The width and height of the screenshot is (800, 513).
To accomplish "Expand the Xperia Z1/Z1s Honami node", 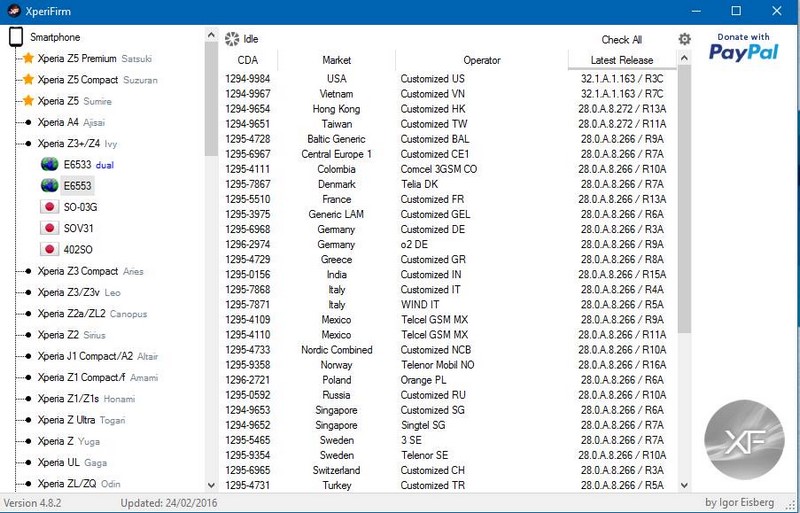I will pyautogui.click(x=28, y=399).
